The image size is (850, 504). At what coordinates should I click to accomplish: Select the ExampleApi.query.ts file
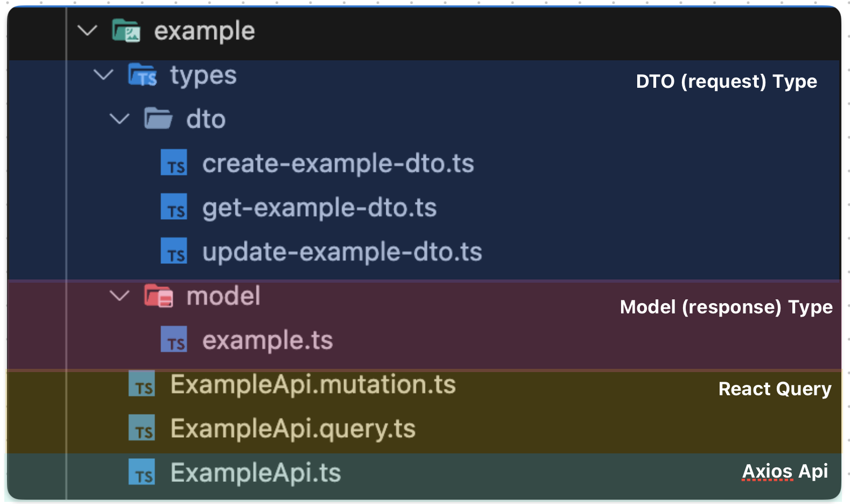[x=292, y=429]
